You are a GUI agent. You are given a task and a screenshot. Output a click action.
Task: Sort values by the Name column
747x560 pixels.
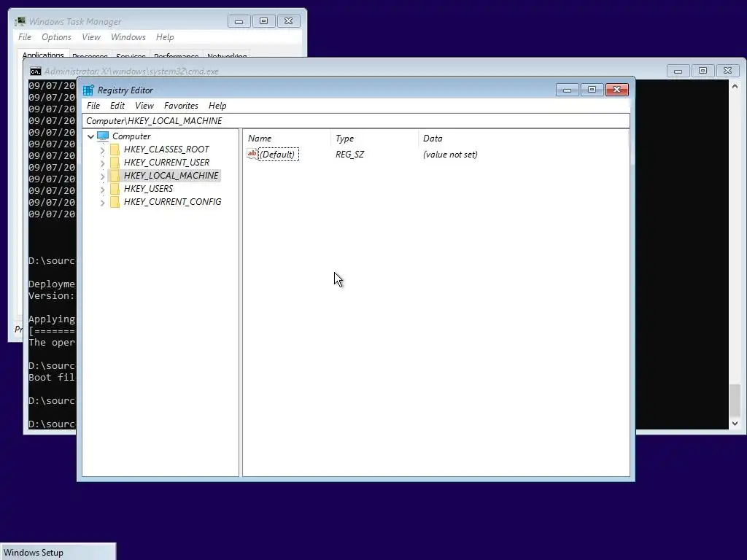coord(287,139)
